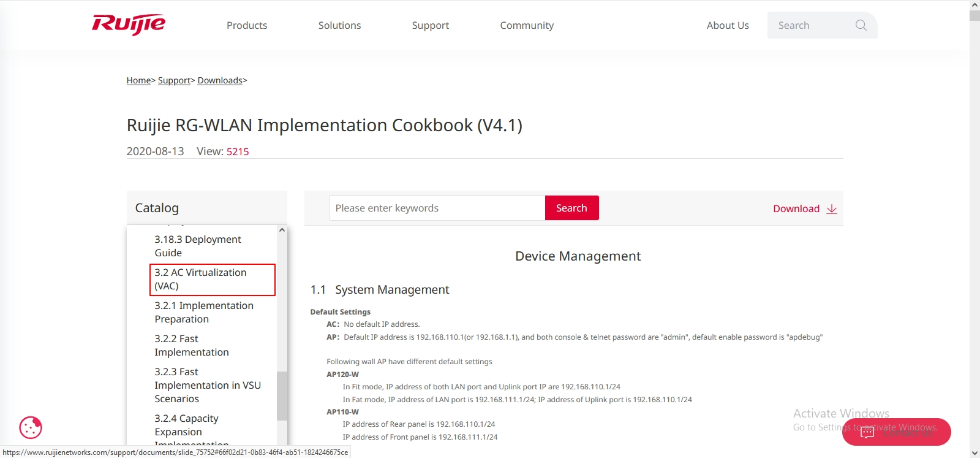Click the date 2020-08-13
Screen dimensions: 980x458
155,151
